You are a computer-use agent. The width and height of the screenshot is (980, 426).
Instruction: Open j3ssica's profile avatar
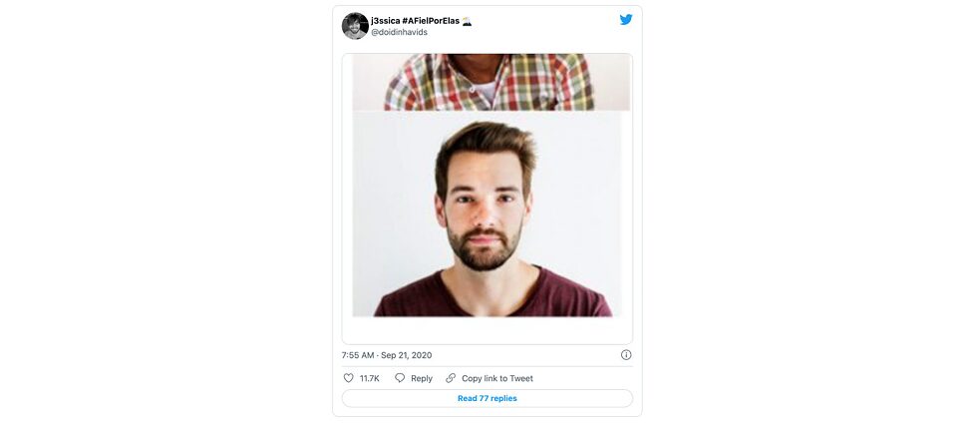[355, 26]
